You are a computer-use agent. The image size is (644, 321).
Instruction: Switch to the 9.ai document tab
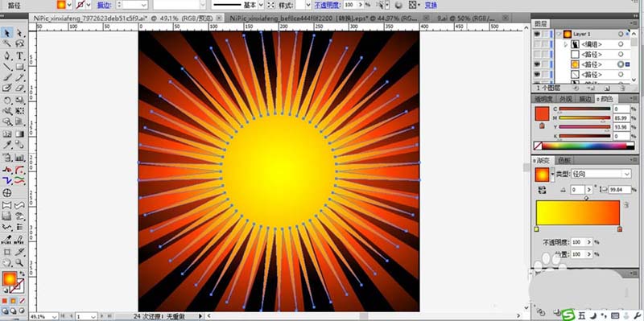466,18
